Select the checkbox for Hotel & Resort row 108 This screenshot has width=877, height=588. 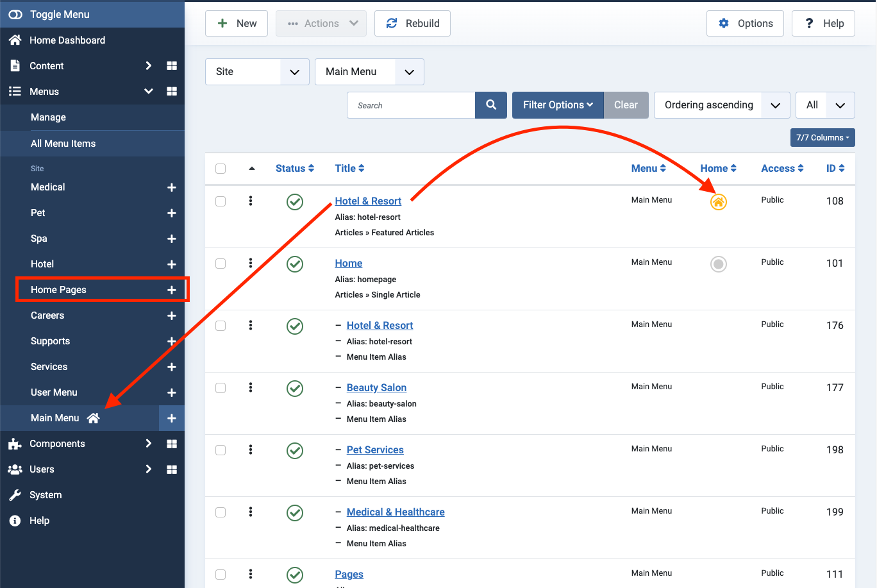click(x=221, y=201)
